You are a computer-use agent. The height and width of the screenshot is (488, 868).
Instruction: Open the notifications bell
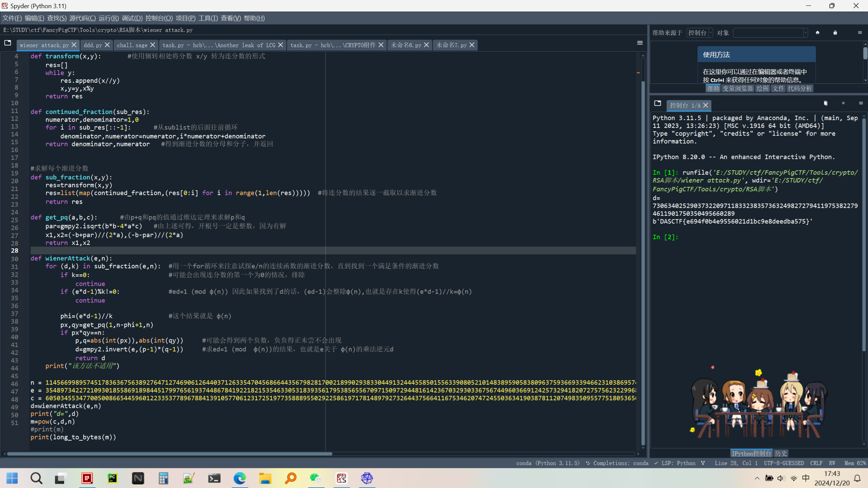(x=857, y=478)
